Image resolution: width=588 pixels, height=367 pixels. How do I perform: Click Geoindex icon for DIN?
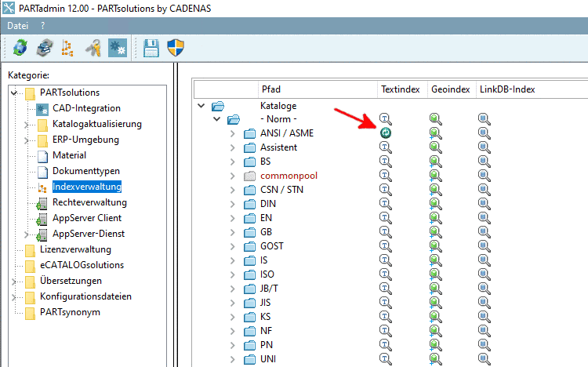click(x=435, y=204)
